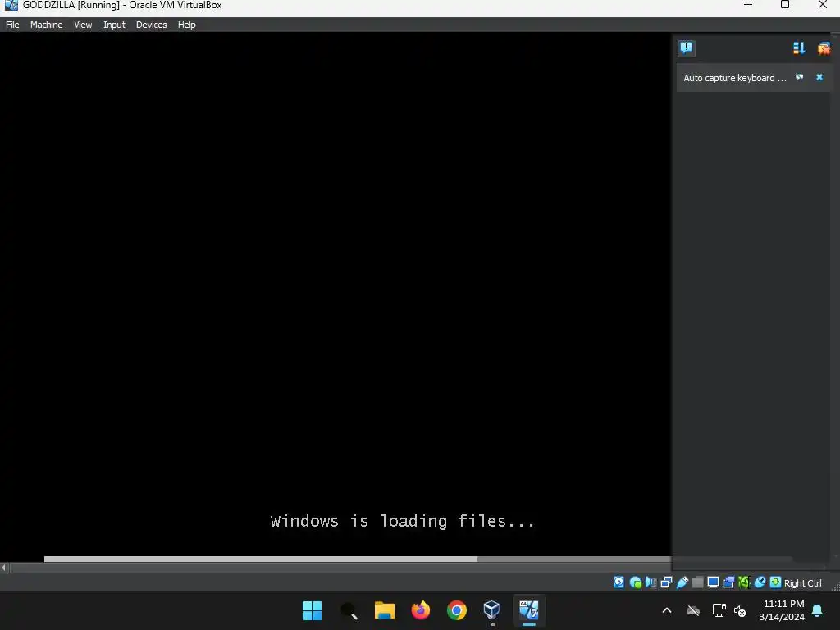Click the Auto capture keyboard notification text
This screenshot has height=630, width=840.
[735, 78]
